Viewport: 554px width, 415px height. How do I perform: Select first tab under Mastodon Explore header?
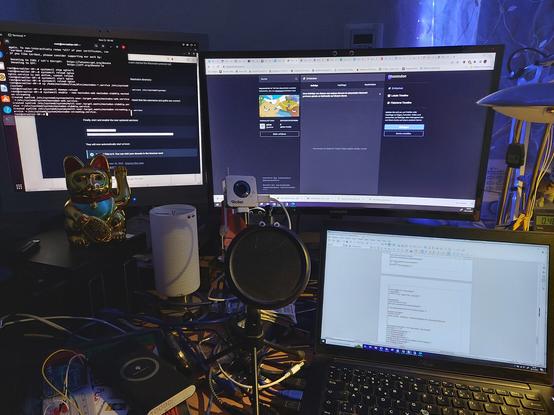coord(314,85)
